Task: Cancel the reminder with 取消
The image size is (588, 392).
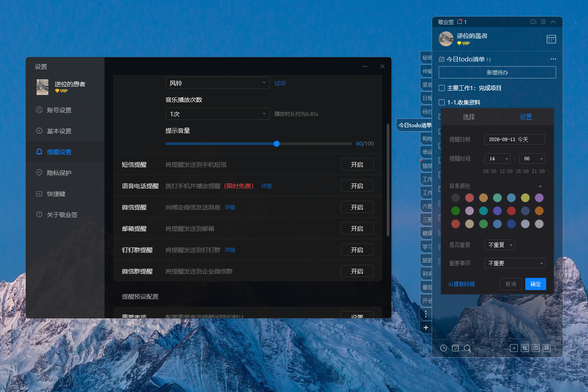Action: 511,284
